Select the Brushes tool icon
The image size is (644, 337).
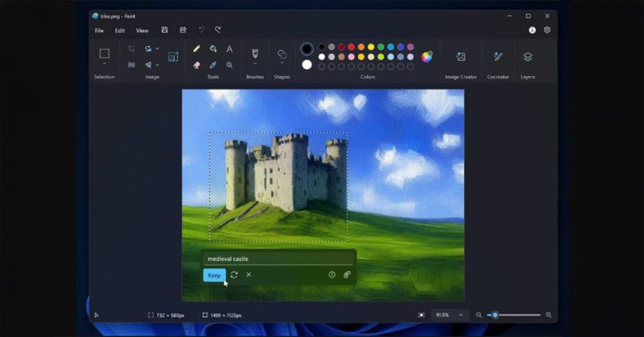click(x=254, y=54)
